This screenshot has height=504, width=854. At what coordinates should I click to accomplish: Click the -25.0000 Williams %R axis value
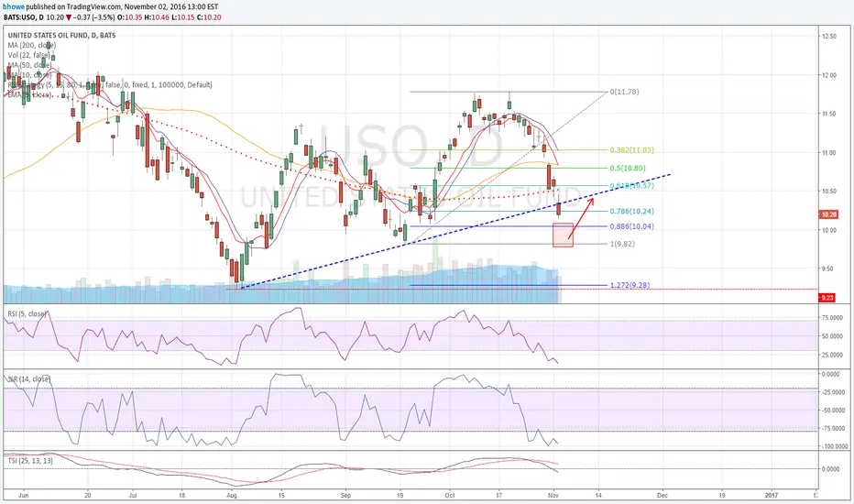coord(834,392)
